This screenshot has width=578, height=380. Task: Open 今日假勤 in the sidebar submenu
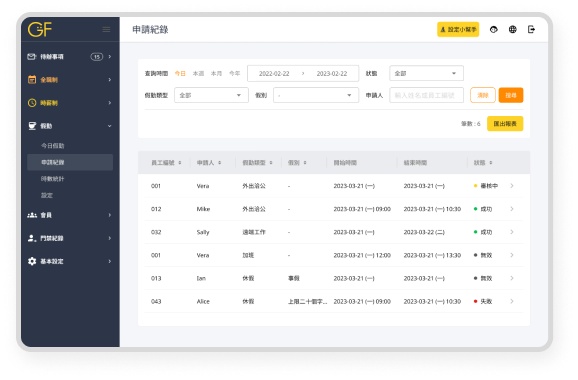coord(52,146)
